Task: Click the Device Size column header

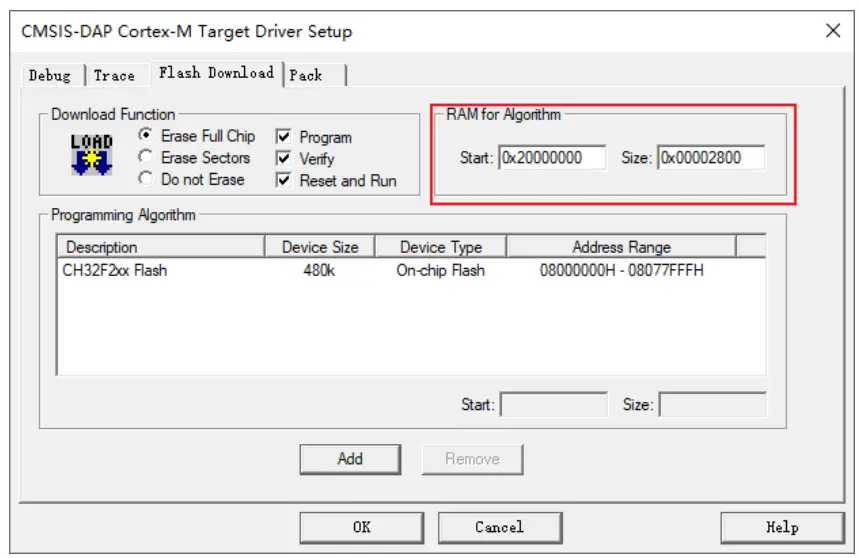Action: coord(320,247)
